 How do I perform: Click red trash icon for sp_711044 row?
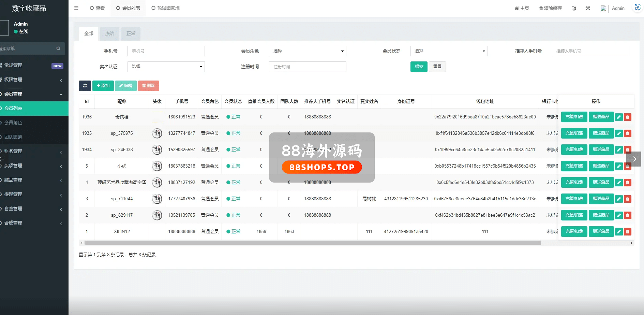[627, 199]
